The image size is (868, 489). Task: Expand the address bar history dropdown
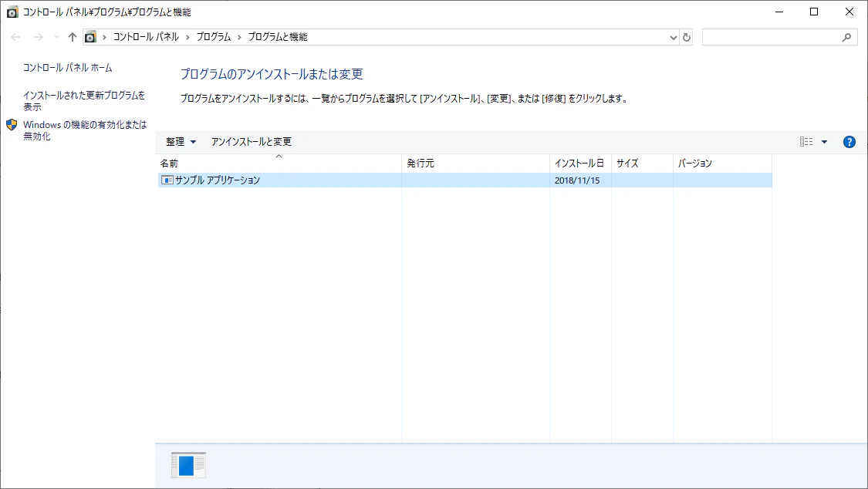[673, 38]
